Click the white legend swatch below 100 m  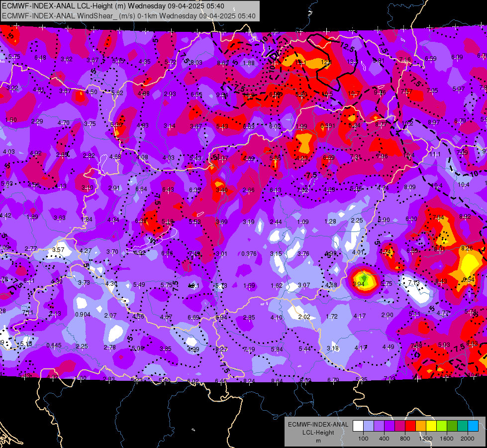358,426
